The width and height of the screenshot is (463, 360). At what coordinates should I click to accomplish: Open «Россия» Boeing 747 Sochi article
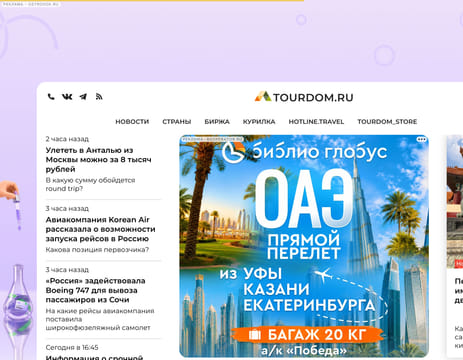coord(95,290)
